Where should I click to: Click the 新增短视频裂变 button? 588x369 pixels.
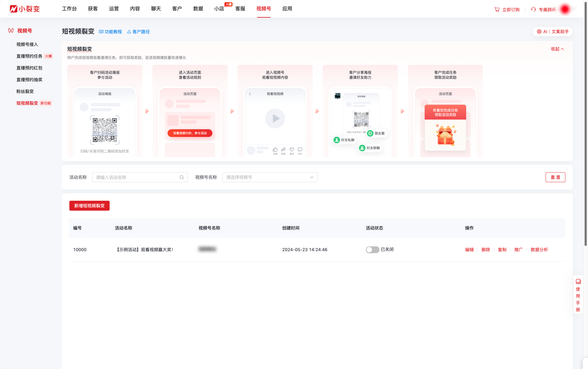[89, 206]
